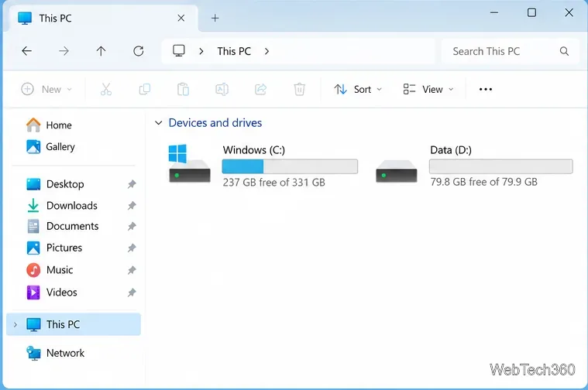588x390 pixels.
Task: Open the See more three-dots menu
Action: pos(486,89)
